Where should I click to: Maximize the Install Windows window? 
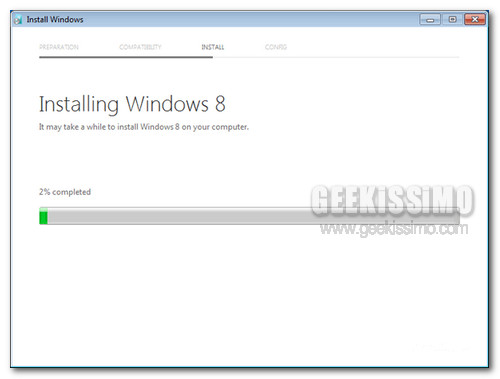click(x=452, y=19)
